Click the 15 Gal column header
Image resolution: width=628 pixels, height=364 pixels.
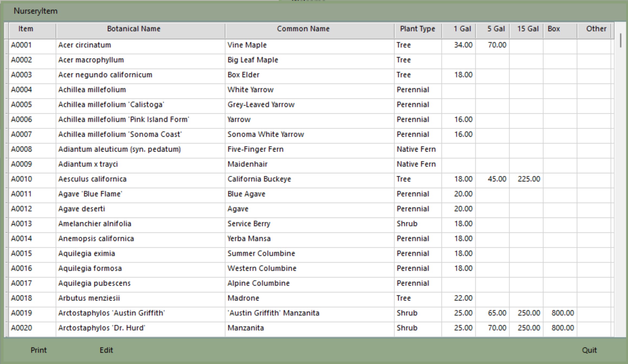[528, 29]
